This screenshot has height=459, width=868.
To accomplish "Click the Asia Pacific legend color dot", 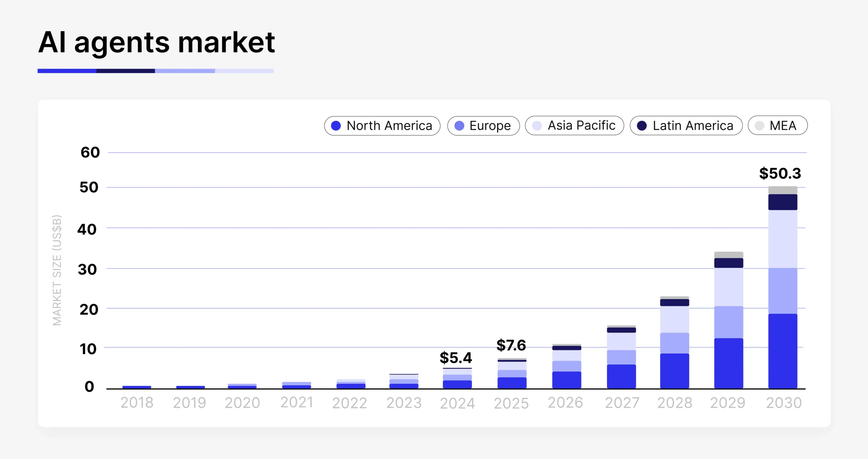I will pyautogui.click(x=537, y=125).
